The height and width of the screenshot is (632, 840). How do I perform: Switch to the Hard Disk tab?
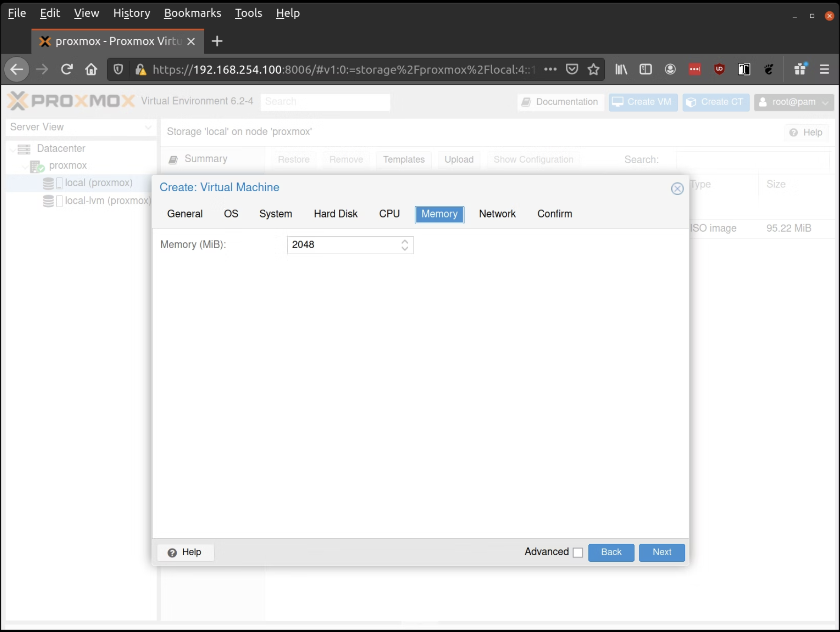(x=336, y=214)
